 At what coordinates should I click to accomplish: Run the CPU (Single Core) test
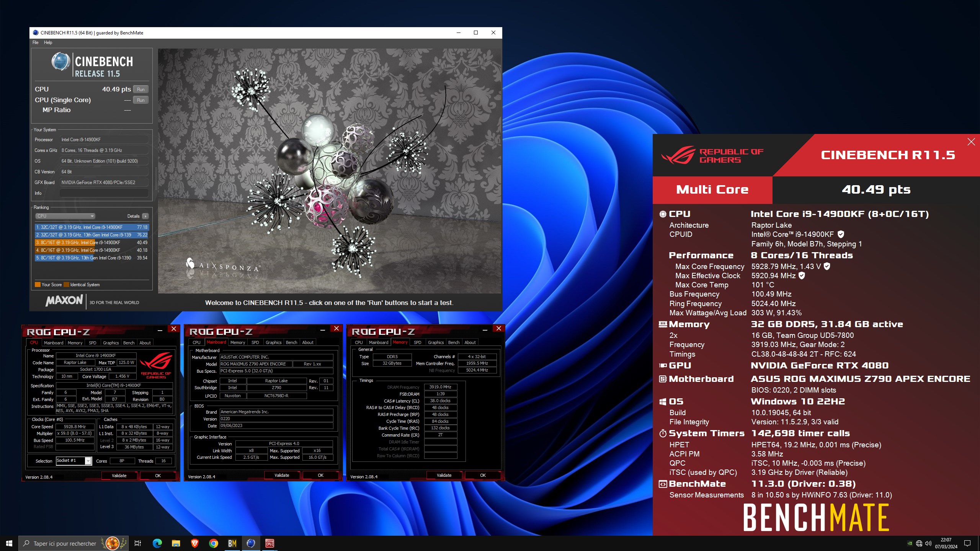pyautogui.click(x=140, y=100)
